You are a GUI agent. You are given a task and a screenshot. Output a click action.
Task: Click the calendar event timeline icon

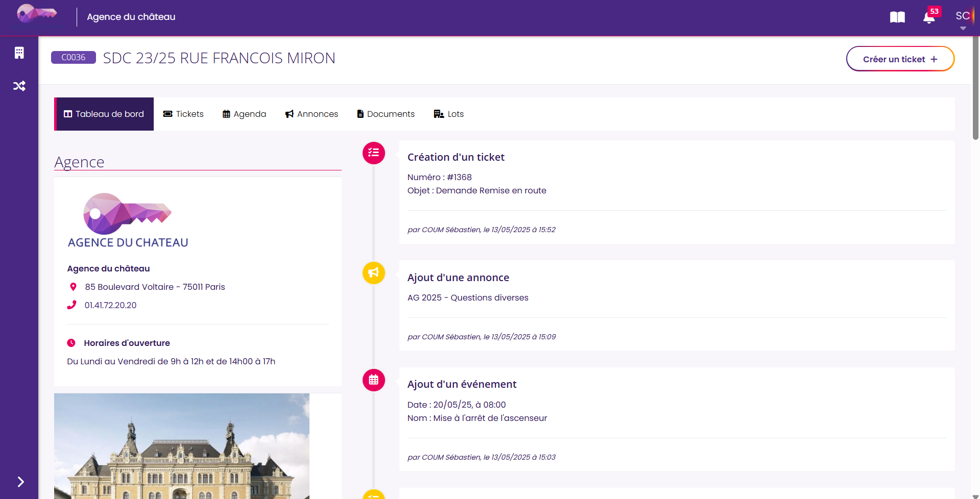coord(374,380)
